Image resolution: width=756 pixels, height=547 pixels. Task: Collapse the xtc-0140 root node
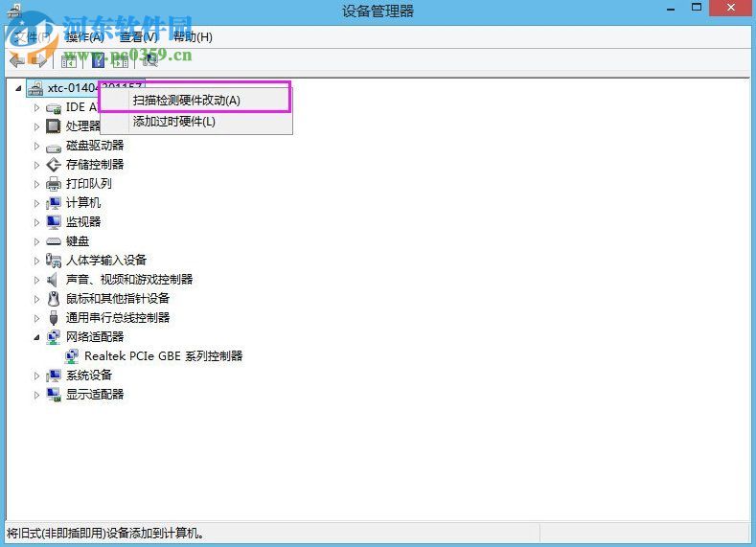pyautogui.click(x=18, y=88)
